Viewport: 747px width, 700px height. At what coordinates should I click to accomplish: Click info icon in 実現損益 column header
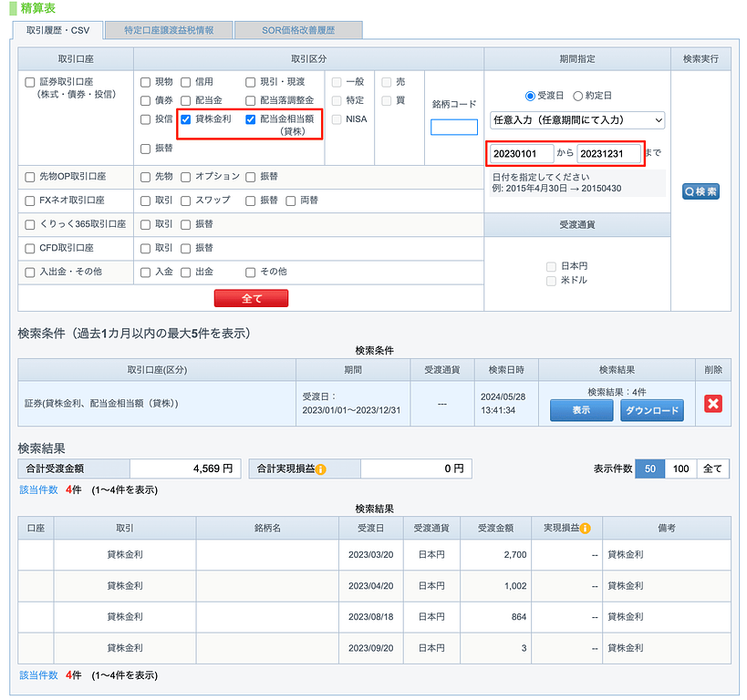pos(585,528)
